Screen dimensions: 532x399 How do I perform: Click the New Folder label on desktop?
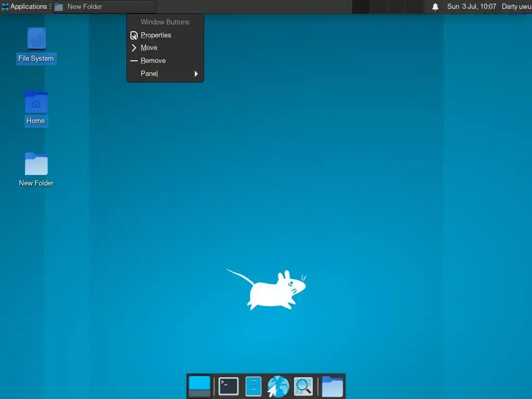pos(36,183)
